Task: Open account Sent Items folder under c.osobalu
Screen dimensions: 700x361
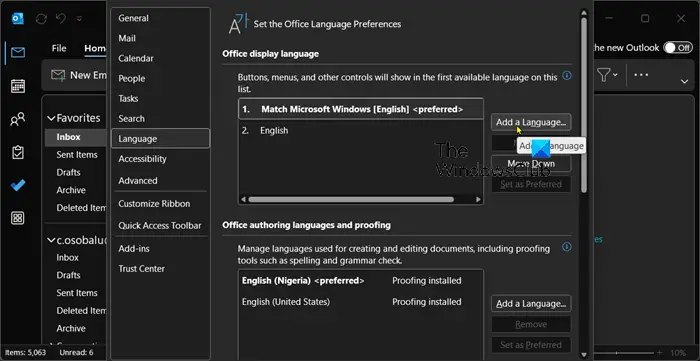Action: (76, 293)
